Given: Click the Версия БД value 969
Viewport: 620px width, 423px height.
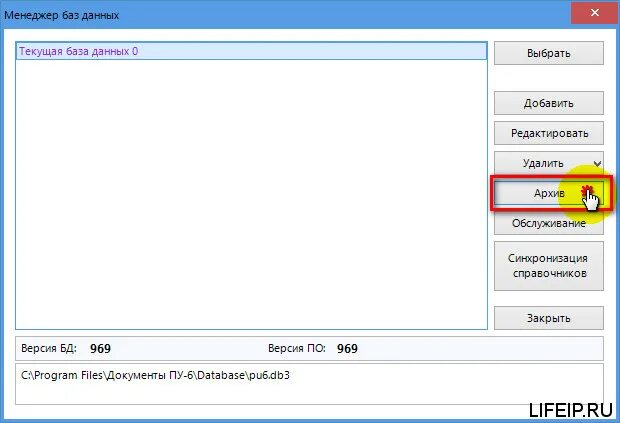Looking at the screenshot, I should coord(100,349).
